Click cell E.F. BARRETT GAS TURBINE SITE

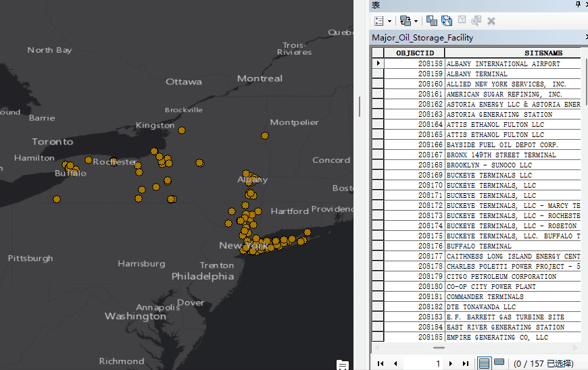(x=513, y=317)
